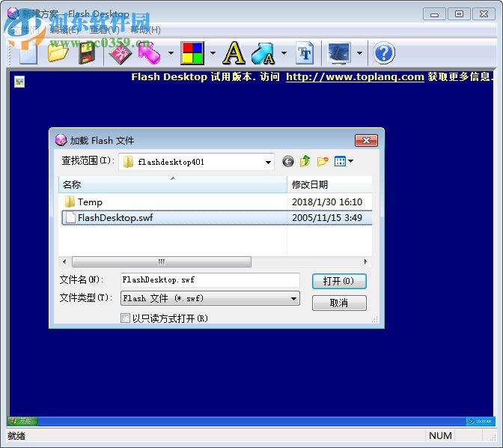
Task: Click the NUM indicator in the status bar
Action: tap(440, 436)
